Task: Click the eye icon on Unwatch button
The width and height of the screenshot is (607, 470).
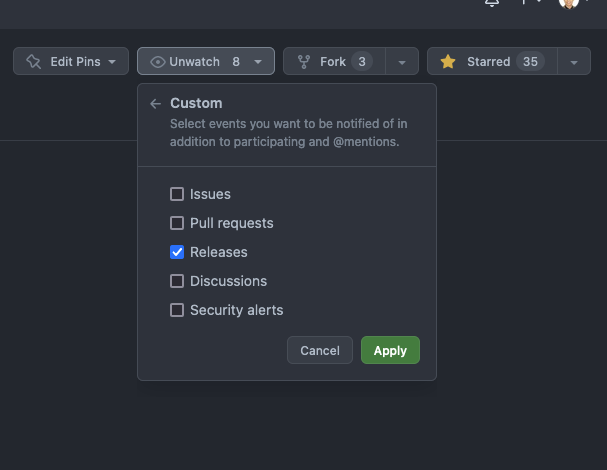Action: pos(158,62)
